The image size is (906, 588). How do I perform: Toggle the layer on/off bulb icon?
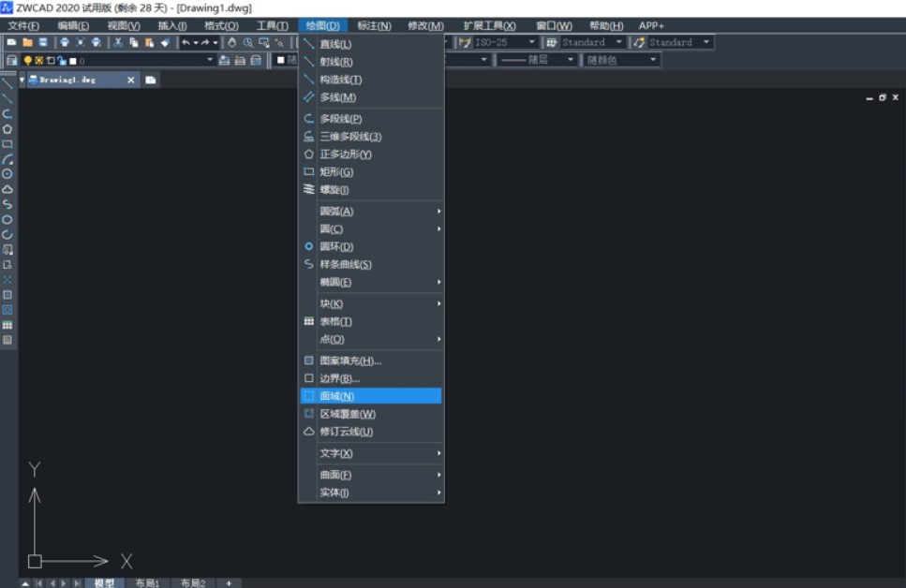[28, 59]
